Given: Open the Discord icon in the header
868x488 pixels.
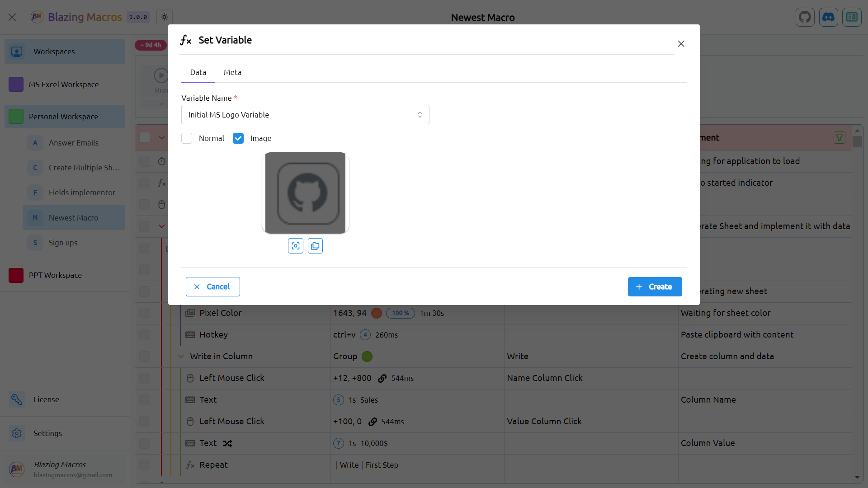Looking at the screenshot, I should 828,17.
